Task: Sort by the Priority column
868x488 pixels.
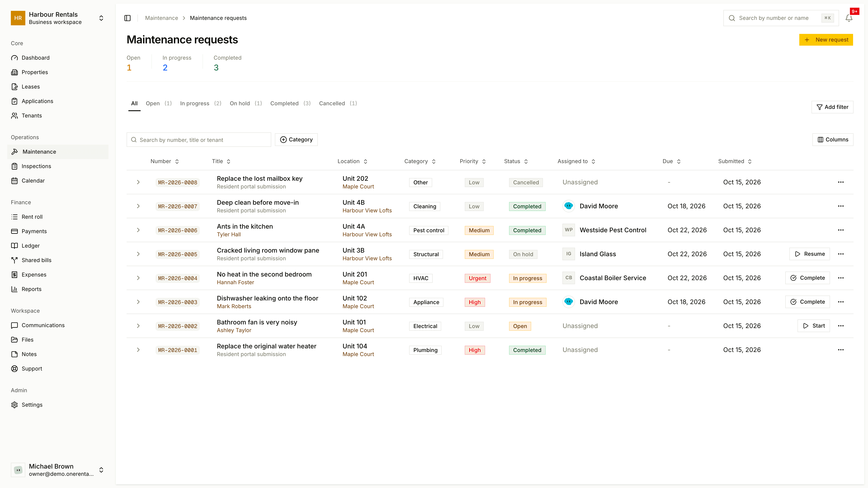Action: (x=473, y=161)
